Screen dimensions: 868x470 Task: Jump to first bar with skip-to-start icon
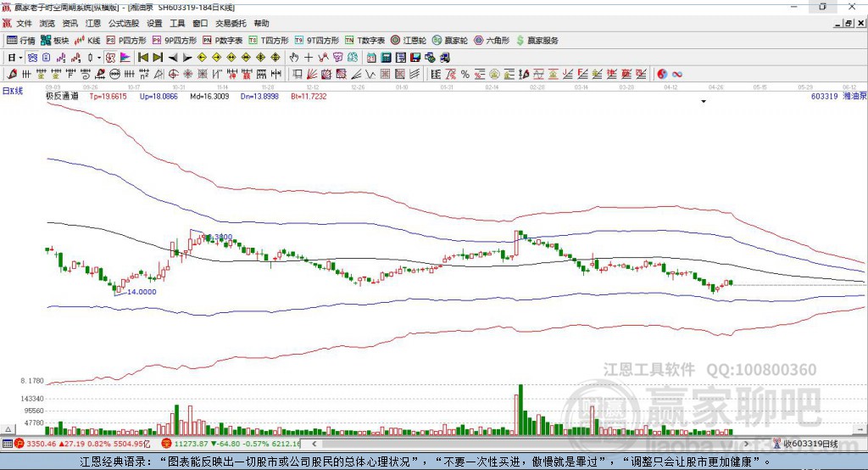(143, 58)
